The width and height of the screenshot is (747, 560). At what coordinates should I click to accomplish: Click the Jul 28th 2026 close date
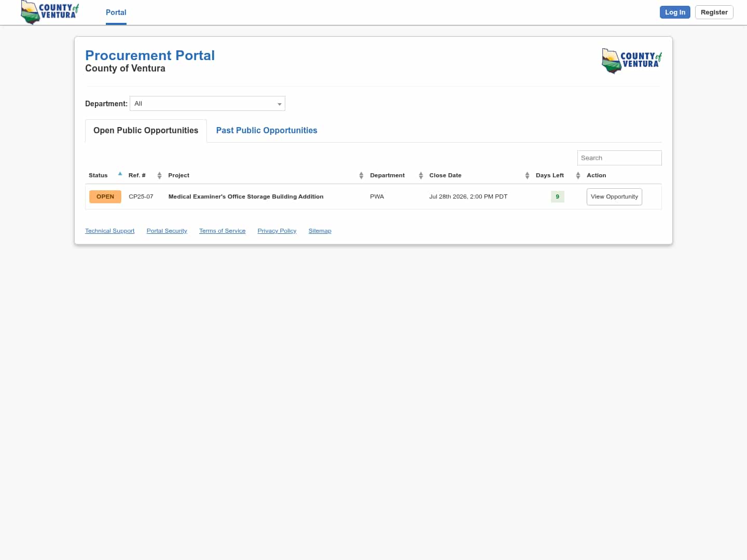[468, 197]
